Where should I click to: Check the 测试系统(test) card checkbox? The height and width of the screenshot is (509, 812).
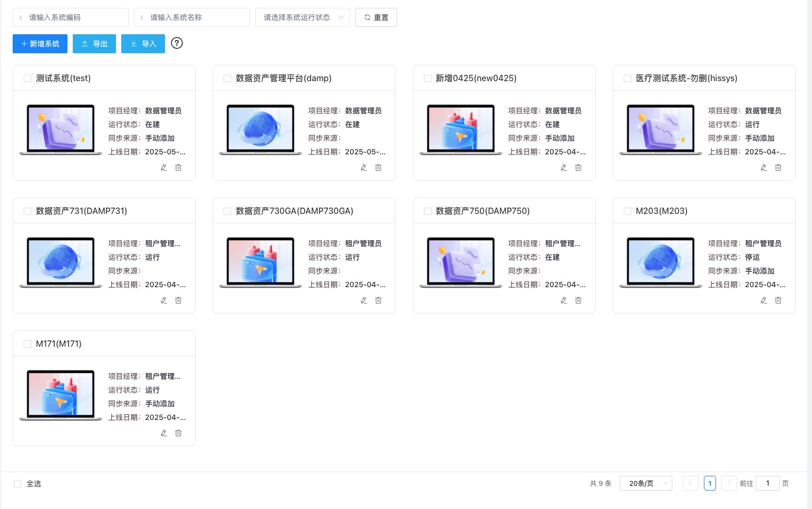tap(27, 79)
